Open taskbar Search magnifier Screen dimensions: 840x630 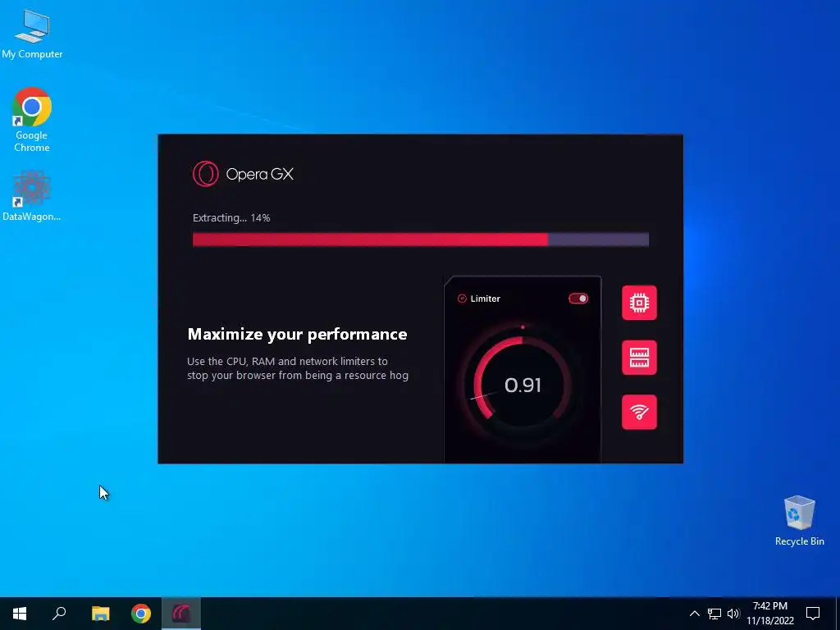(59, 614)
